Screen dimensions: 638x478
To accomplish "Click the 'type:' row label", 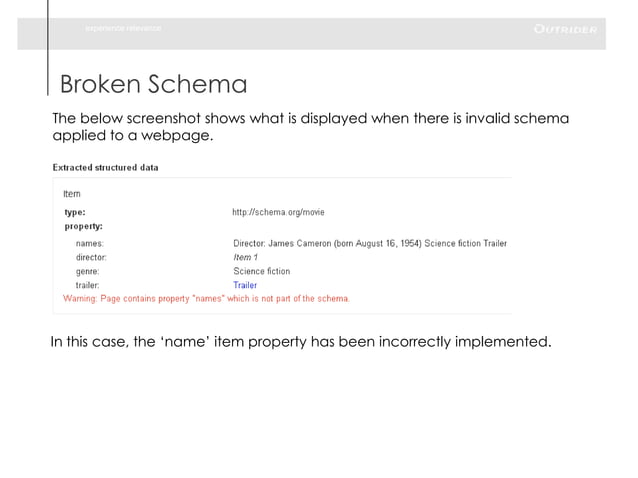I will pyautogui.click(x=75, y=212).
